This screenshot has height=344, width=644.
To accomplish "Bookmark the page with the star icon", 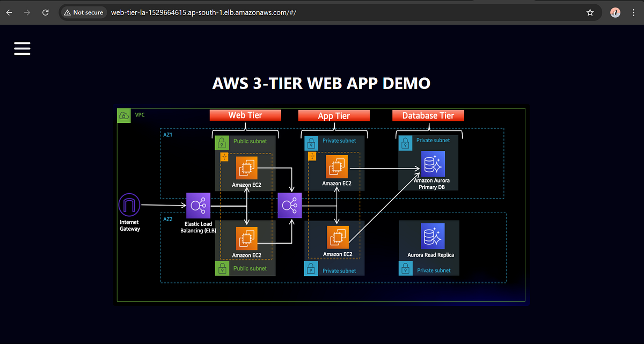I will point(590,12).
